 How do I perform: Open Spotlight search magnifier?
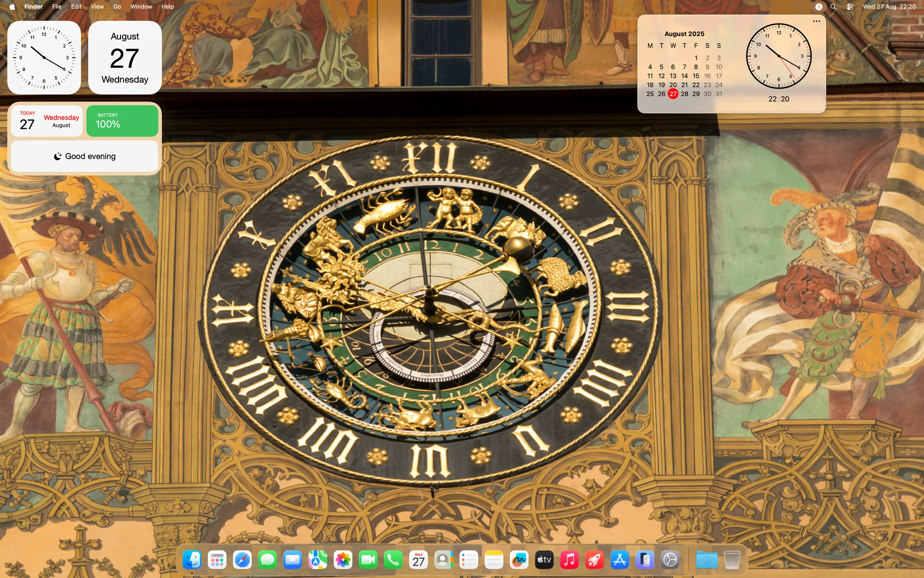coord(833,7)
